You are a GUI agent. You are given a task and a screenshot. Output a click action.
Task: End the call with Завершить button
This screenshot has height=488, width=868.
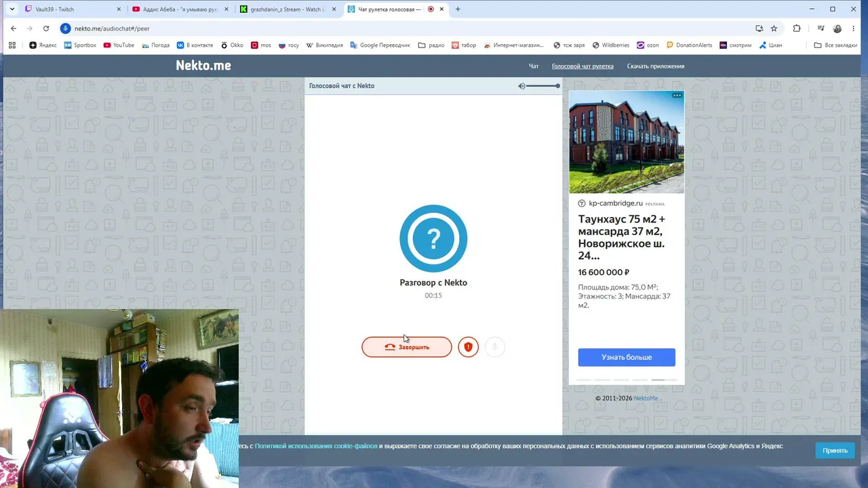[407, 347]
